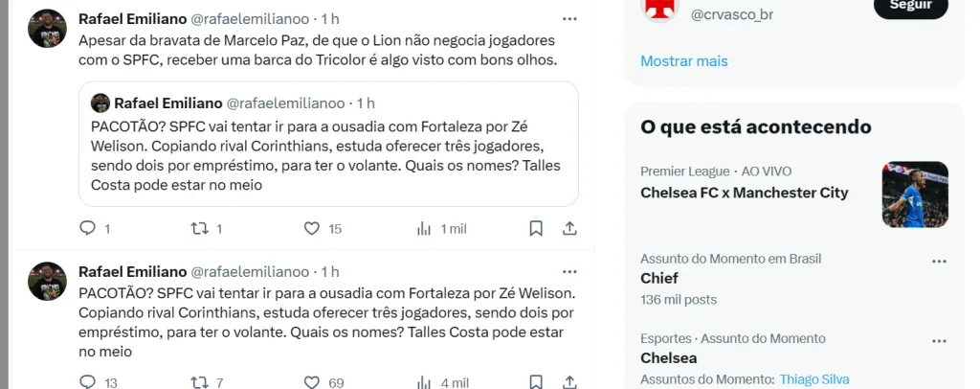Click Seguir button for @crvasco_br
The width and height of the screenshot is (980, 389).
pyautogui.click(x=910, y=8)
